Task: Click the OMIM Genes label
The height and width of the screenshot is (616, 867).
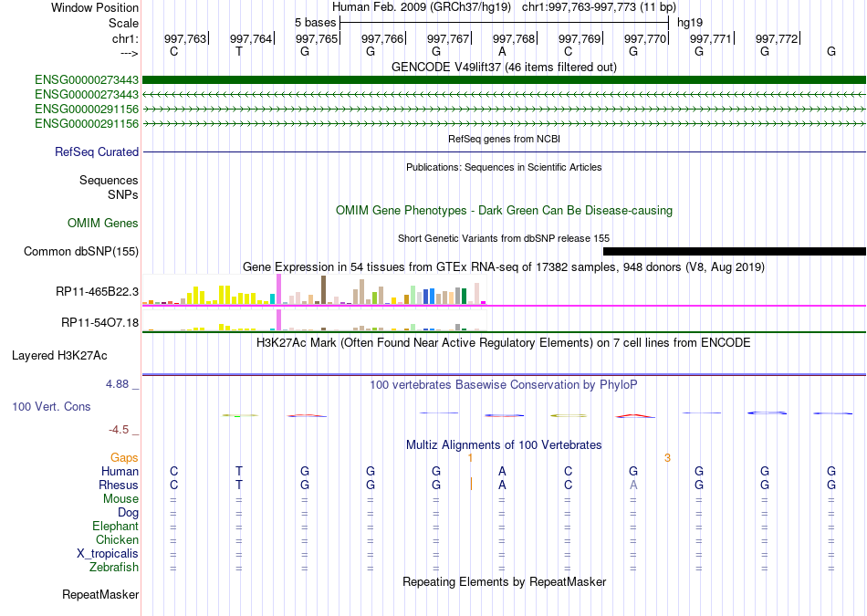Action: click(x=103, y=224)
